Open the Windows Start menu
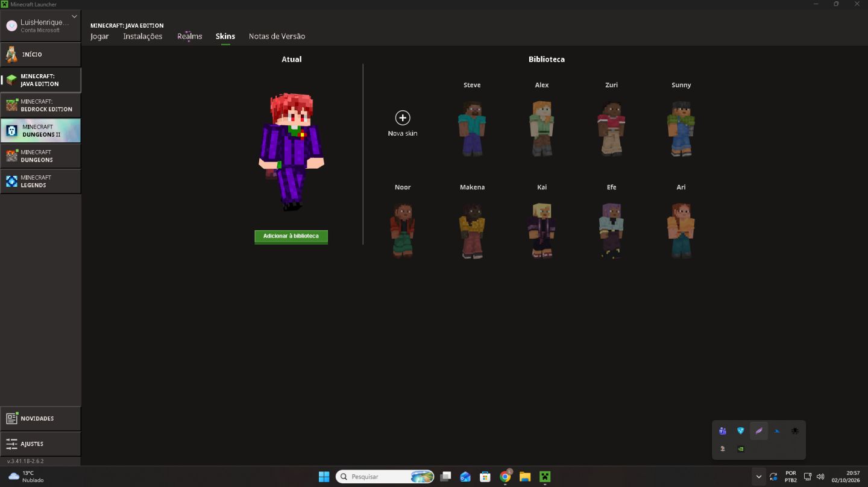This screenshot has width=868, height=487. [324, 477]
